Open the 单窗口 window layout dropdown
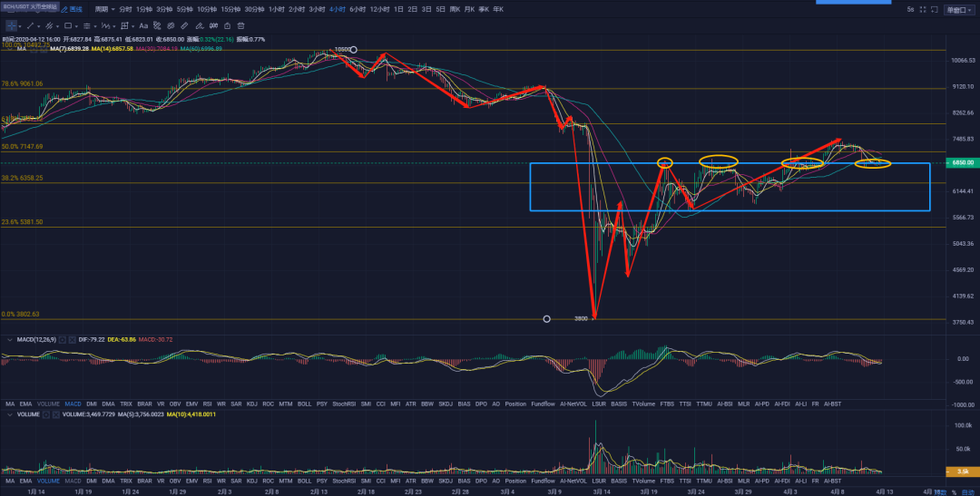 (x=958, y=9)
